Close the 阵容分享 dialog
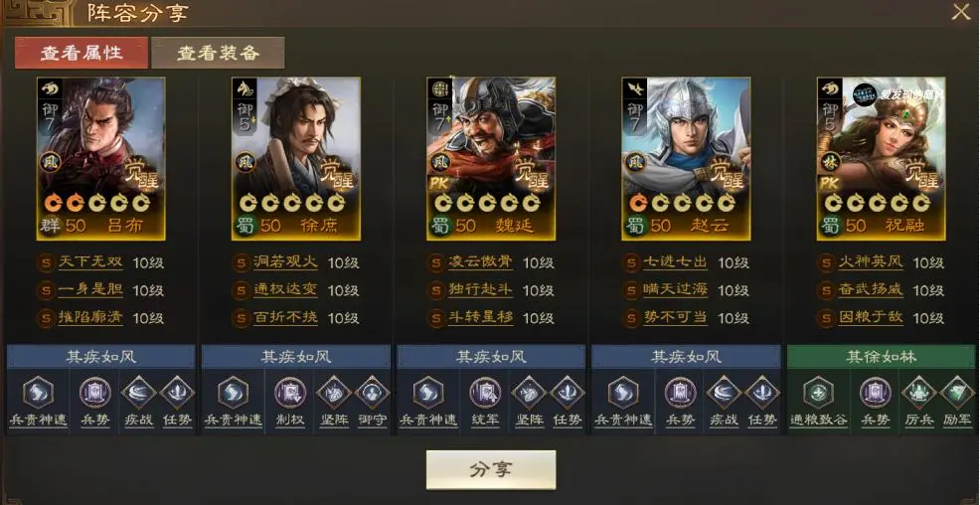This screenshot has height=505, width=980. (961, 12)
